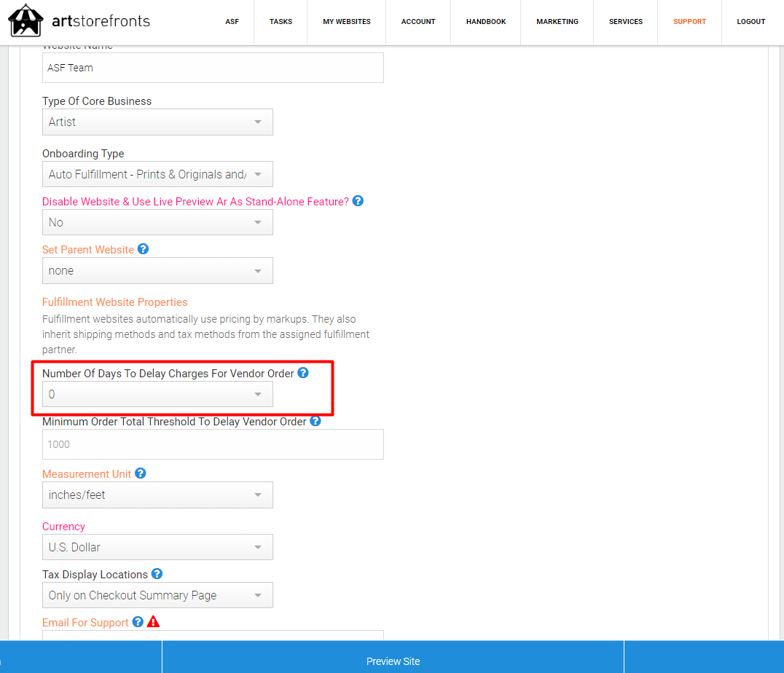Click the Website Name field containing ASF Team
Viewport: 784px width, 673px height.
coord(213,68)
